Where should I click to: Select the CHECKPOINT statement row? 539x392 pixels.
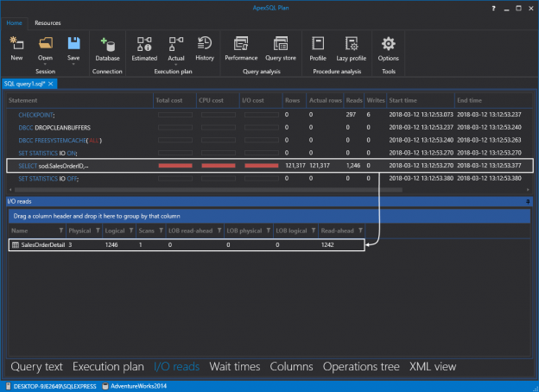(x=269, y=115)
